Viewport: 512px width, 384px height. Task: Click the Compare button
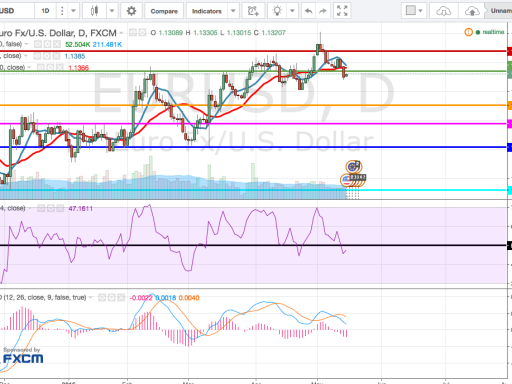point(164,11)
